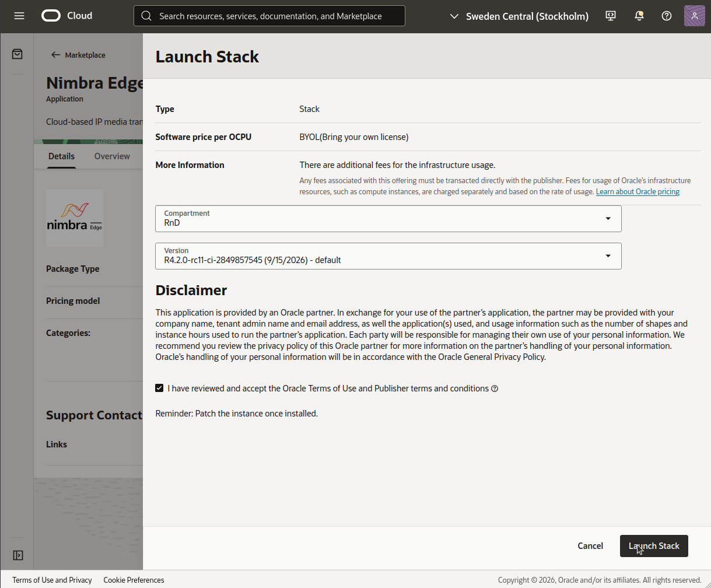Screen dimensions: 711x588
Task: Click the 'More Information' label
Action: click(190, 165)
